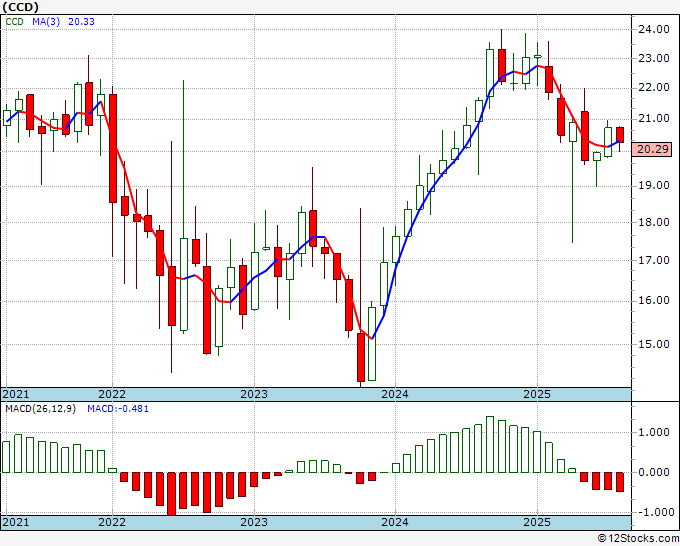
Task: Click the 1.000 MACD axis label
Action: click(x=654, y=432)
